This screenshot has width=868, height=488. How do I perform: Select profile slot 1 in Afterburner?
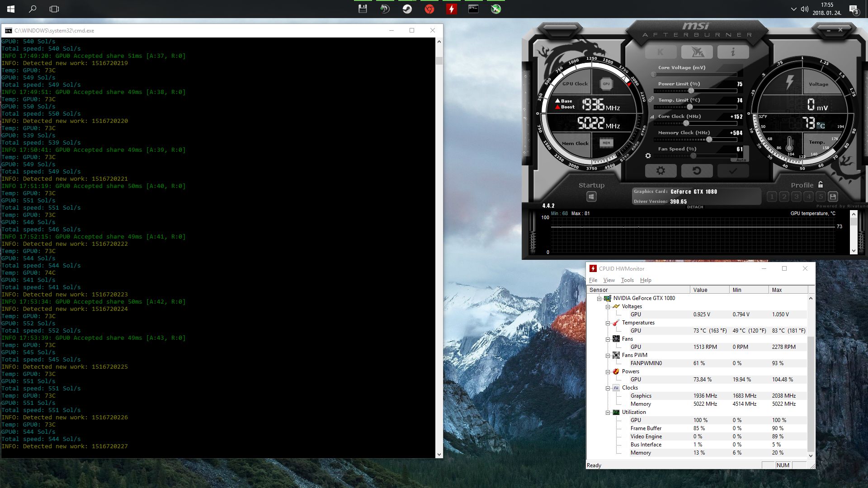click(x=772, y=197)
